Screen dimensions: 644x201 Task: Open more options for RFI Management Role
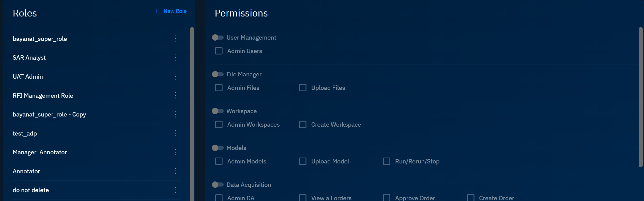pos(176,95)
